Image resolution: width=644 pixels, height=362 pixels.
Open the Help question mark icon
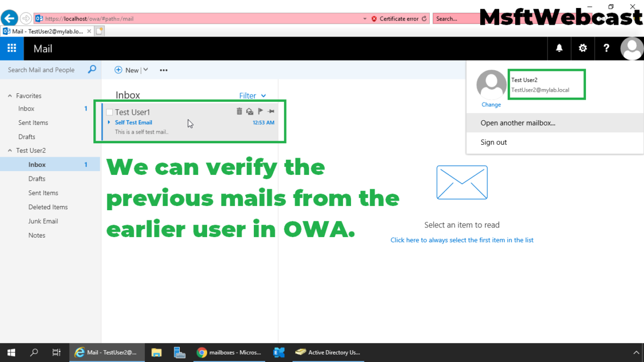pyautogui.click(x=606, y=48)
